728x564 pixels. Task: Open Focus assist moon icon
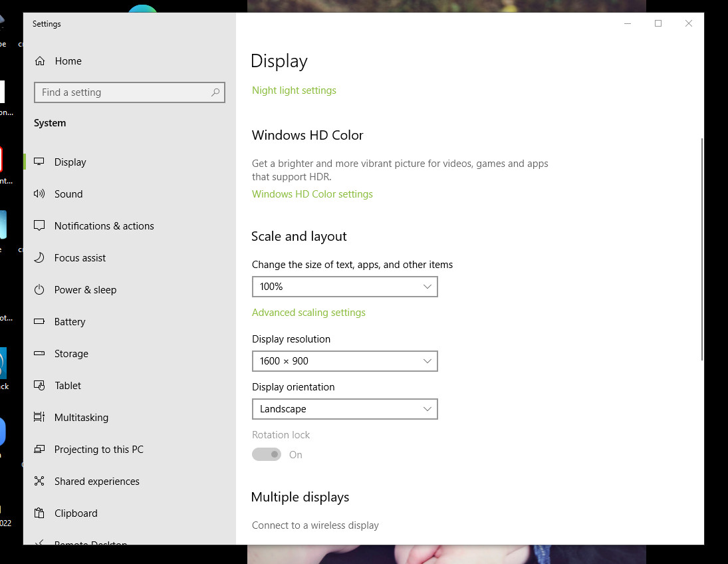(40, 258)
